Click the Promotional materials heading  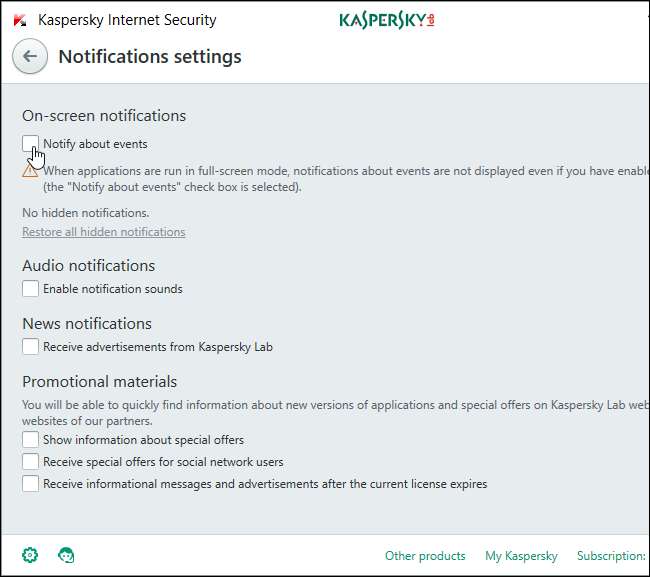99,382
